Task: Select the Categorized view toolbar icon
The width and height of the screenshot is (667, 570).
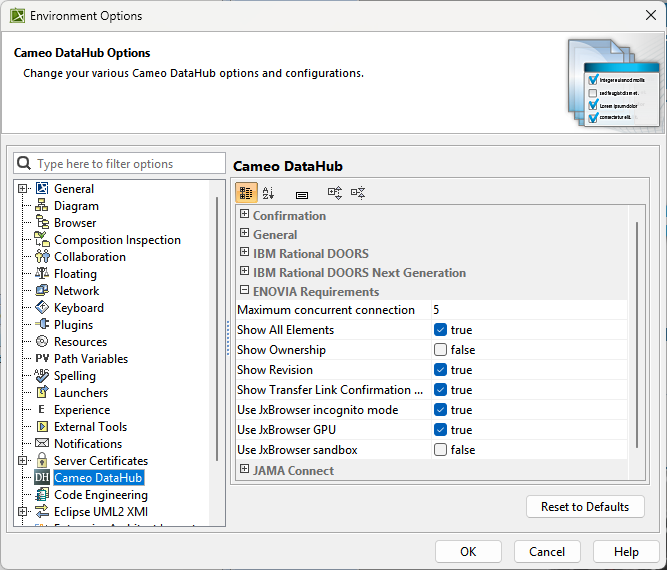Action: [246, 193]
